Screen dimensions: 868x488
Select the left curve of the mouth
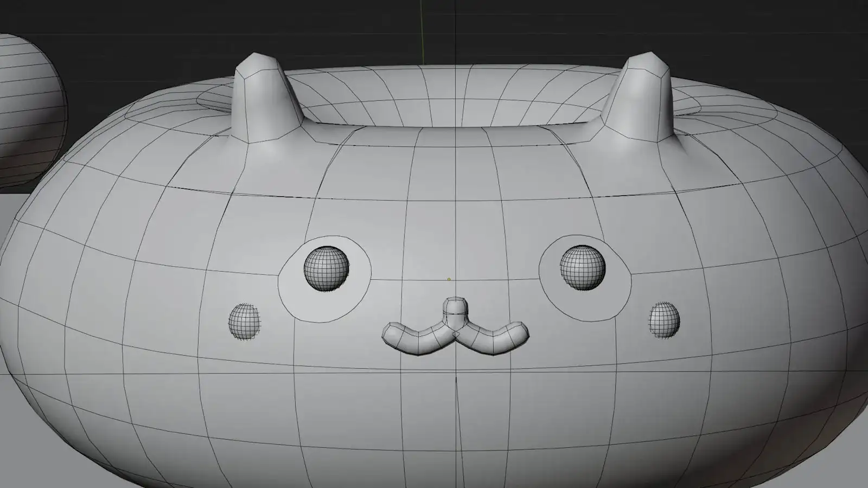[x=417, y=338]
